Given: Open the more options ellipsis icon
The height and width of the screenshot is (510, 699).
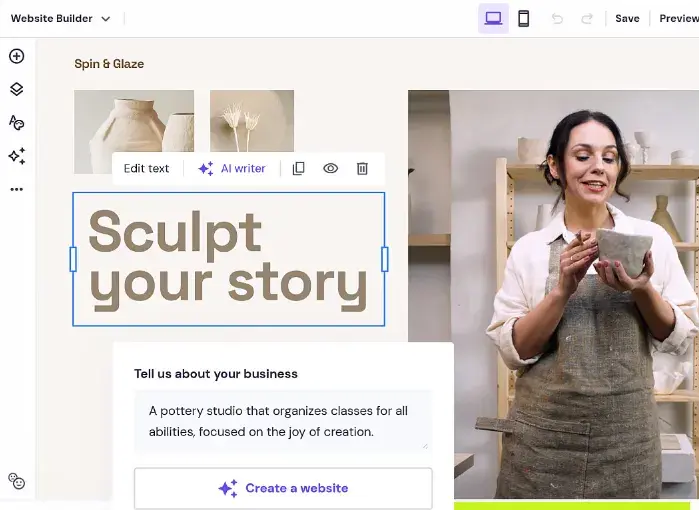Looking at the screenshot, I should point(16,189).
